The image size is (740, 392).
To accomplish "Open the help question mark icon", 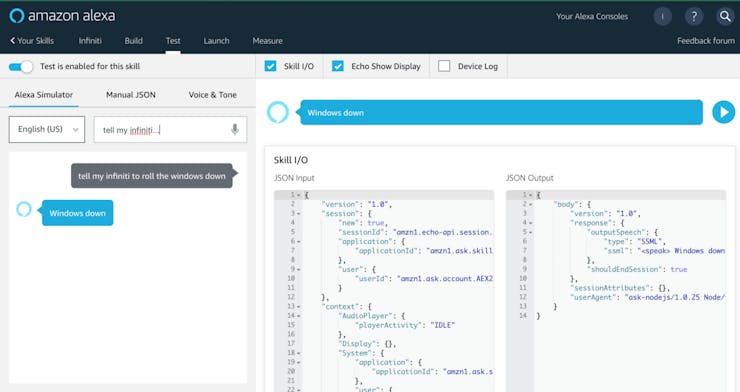I will click(694, 17).
